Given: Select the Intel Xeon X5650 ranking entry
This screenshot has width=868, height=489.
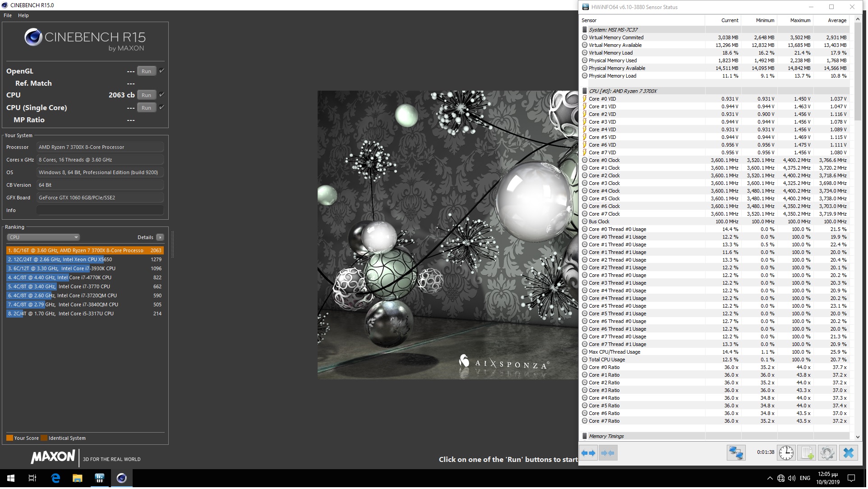Looking at the screenshot, I should [85, 260].
